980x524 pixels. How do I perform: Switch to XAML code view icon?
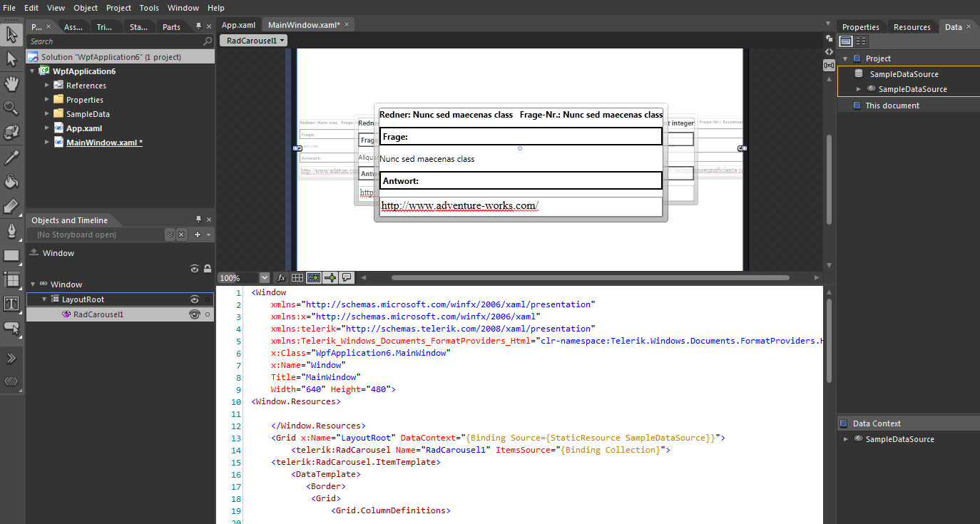pos(829,51)
